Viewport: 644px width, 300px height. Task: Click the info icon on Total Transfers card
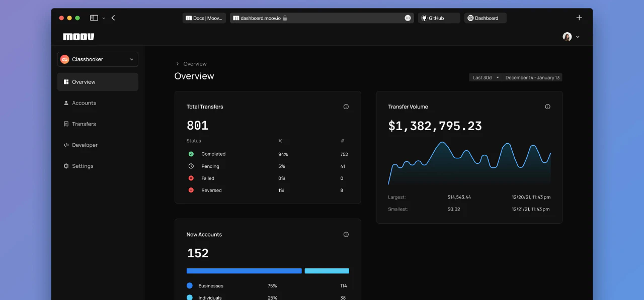(346, 107)
